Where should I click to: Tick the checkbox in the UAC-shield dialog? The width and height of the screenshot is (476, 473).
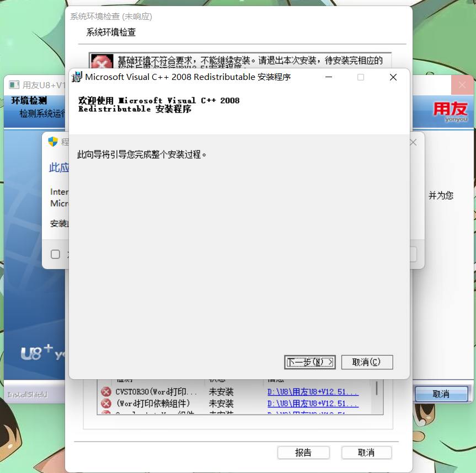55,254
